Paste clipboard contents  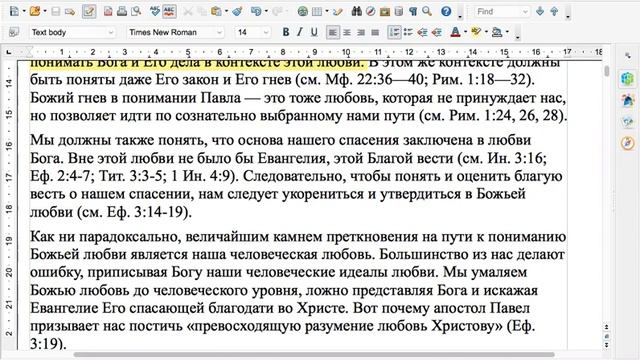pyautogui.click(x=216, y=11)
